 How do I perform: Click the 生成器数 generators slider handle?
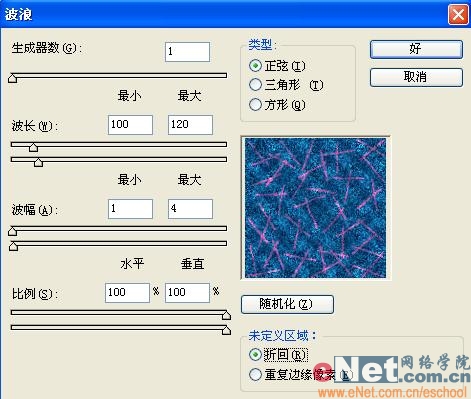tap(13, 78)
